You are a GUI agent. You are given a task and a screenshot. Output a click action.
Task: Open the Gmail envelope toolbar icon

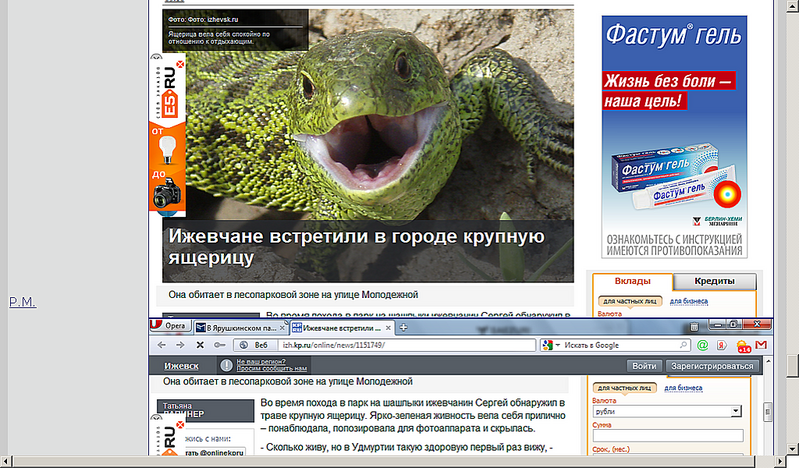(761, 345)
